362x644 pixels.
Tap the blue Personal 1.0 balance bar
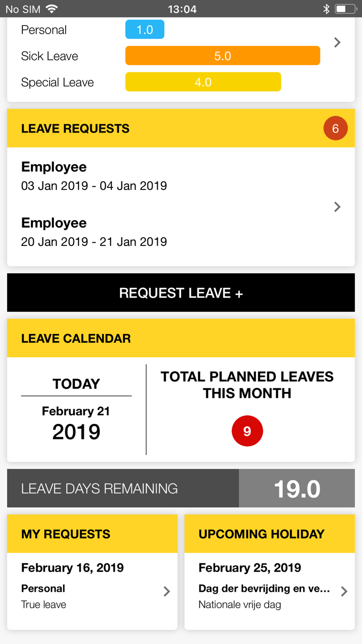coord(144,30)
